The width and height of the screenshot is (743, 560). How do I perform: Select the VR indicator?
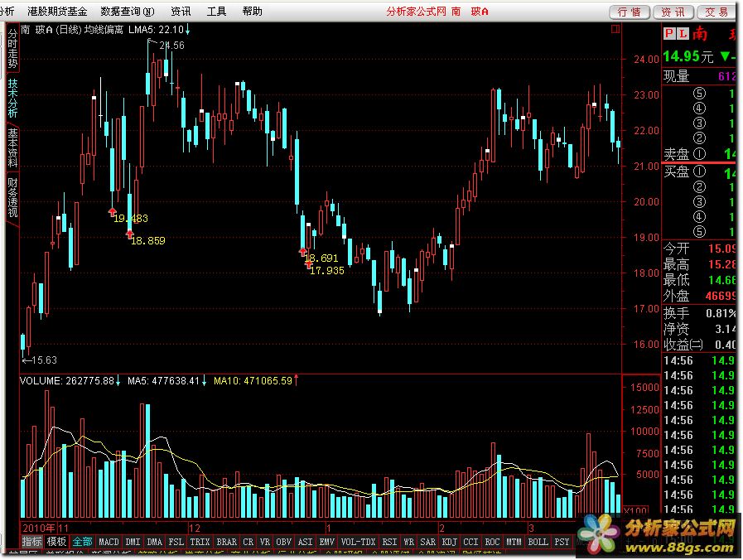[x=265, y=542]
